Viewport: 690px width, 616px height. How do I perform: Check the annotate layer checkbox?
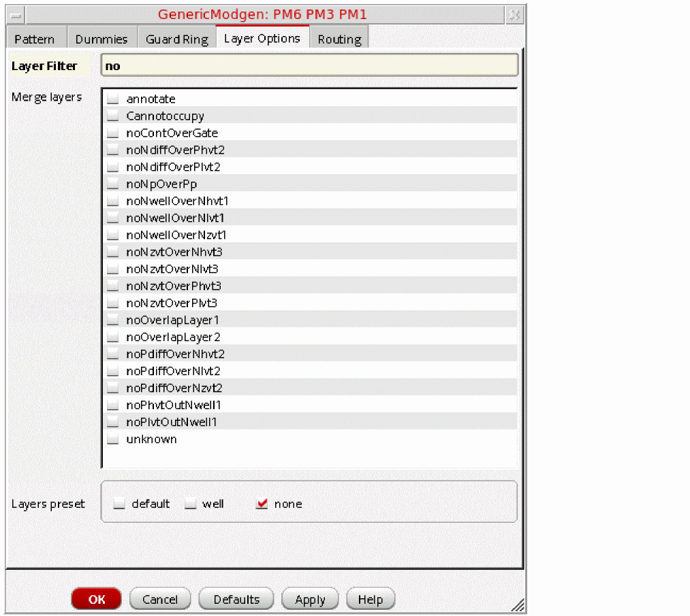pos(113,99)
